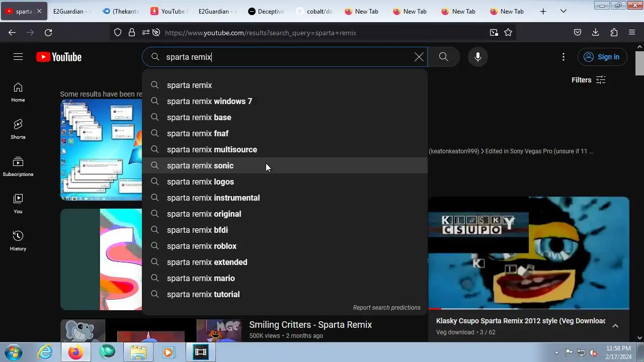
Task: Open the Klasky Csupo video thumbnail
Action: point(529,253)
